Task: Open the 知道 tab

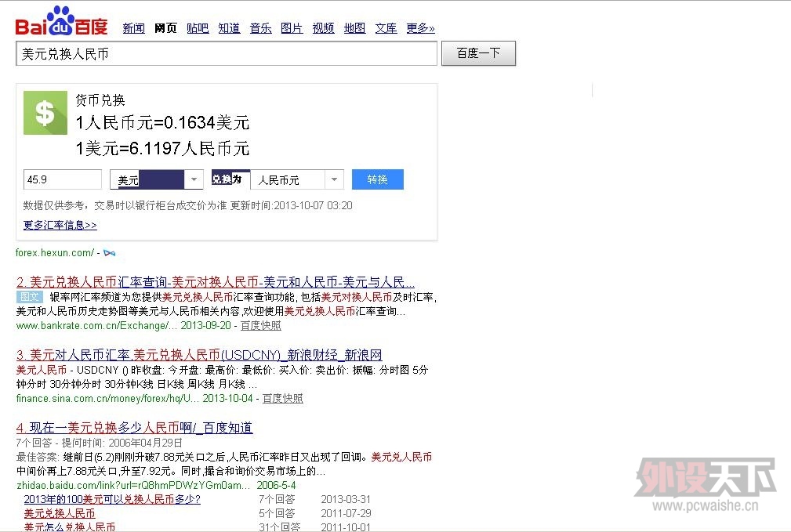Action: pyautogui.click(x=229, y=28)
